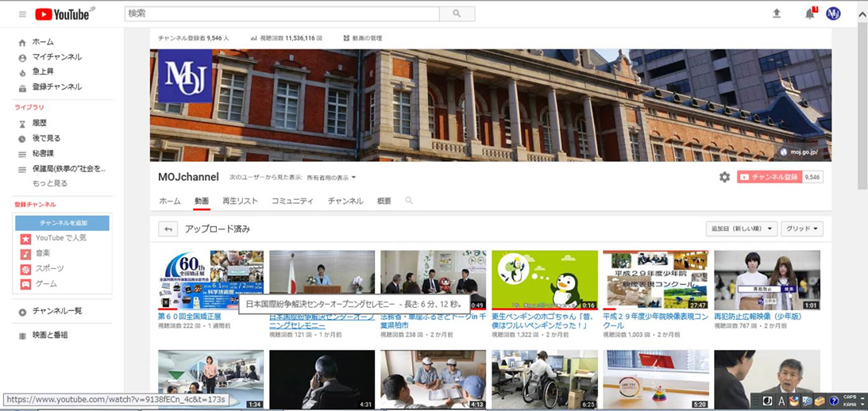Open the MOJ account avatar menu
This screenshot has width=868, height=411.
pos(833,13)
